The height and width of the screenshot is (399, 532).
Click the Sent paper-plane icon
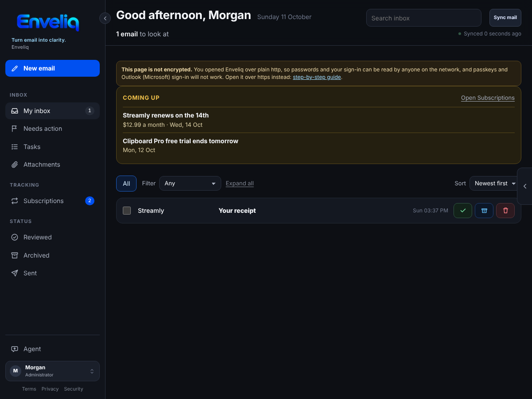point(15,273)
